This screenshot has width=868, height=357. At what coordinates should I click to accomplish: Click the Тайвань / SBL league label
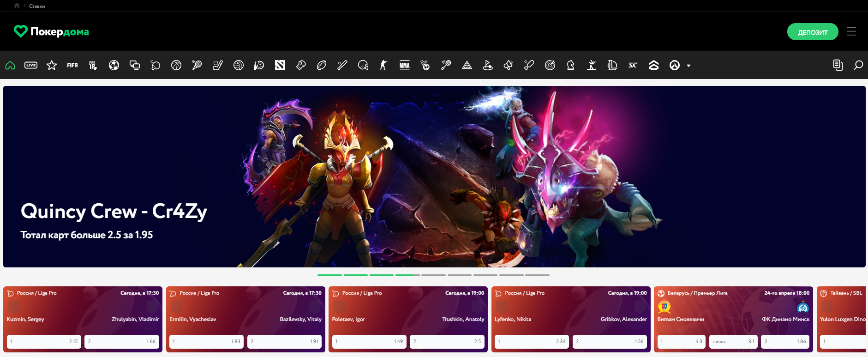coord(846,293)
